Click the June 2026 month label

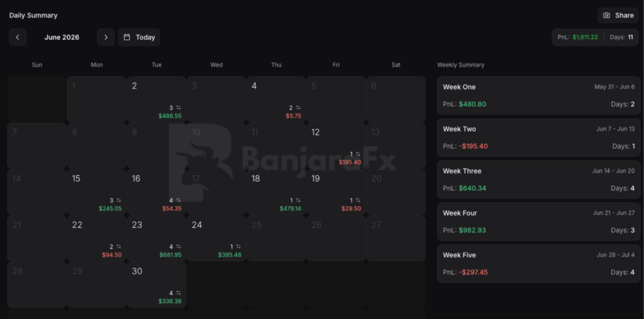(x=62, y=37)
